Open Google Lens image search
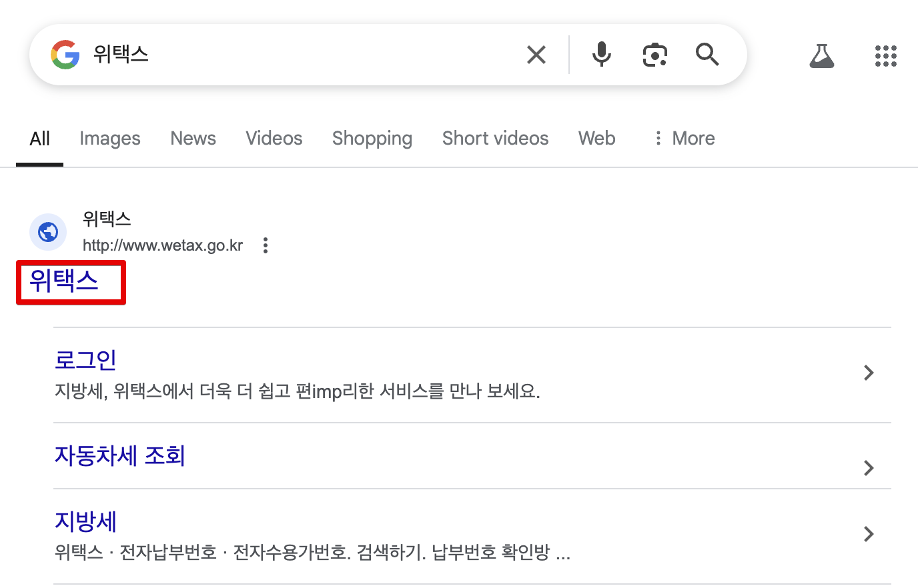Viewport: 918px width, 588px height. point(655,55)
